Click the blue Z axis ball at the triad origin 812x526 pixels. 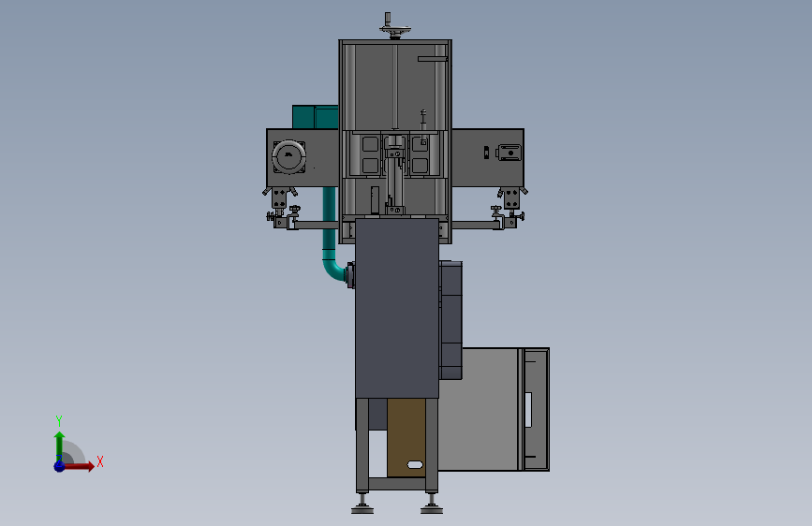[59, 466]
